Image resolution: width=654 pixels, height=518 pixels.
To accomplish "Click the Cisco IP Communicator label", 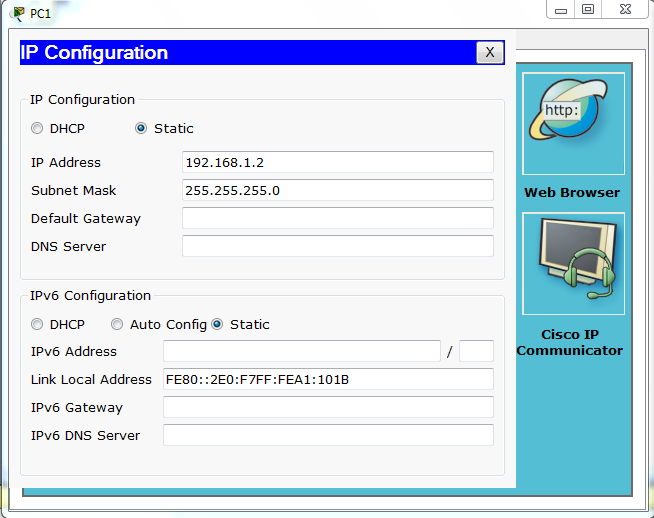I will tap(570, 342).
